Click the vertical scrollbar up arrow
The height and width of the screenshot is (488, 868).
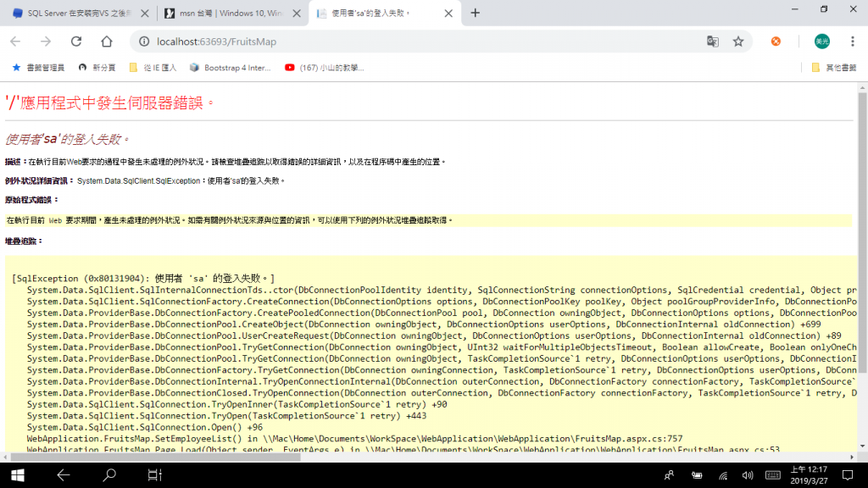coord(862,88)
